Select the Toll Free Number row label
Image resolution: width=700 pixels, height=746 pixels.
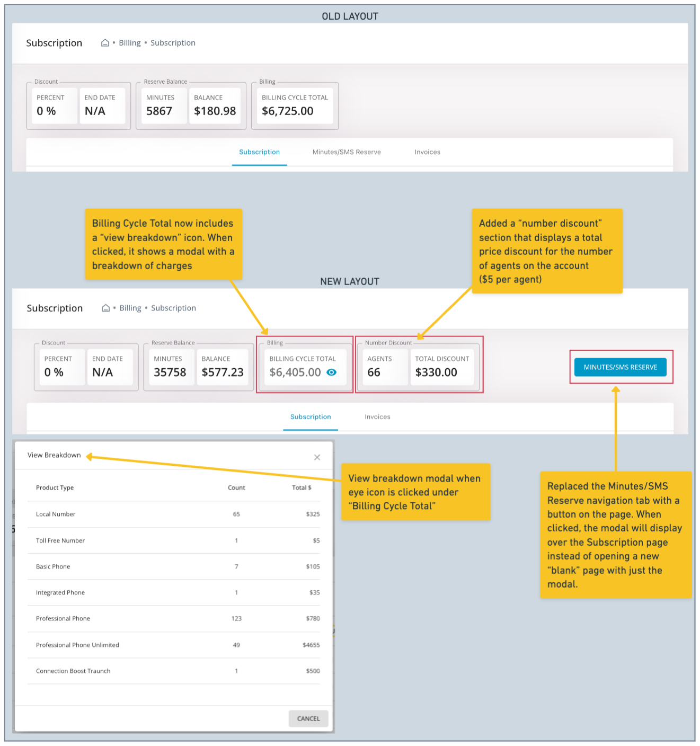(x=60, y=541)
